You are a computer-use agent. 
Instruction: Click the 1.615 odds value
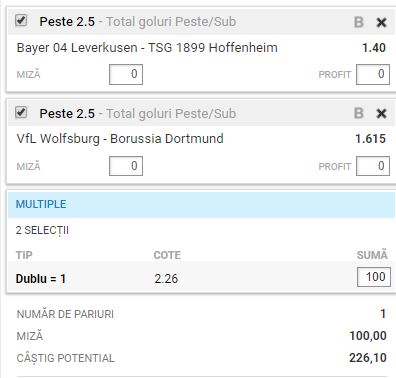click(x=370, y=139)
